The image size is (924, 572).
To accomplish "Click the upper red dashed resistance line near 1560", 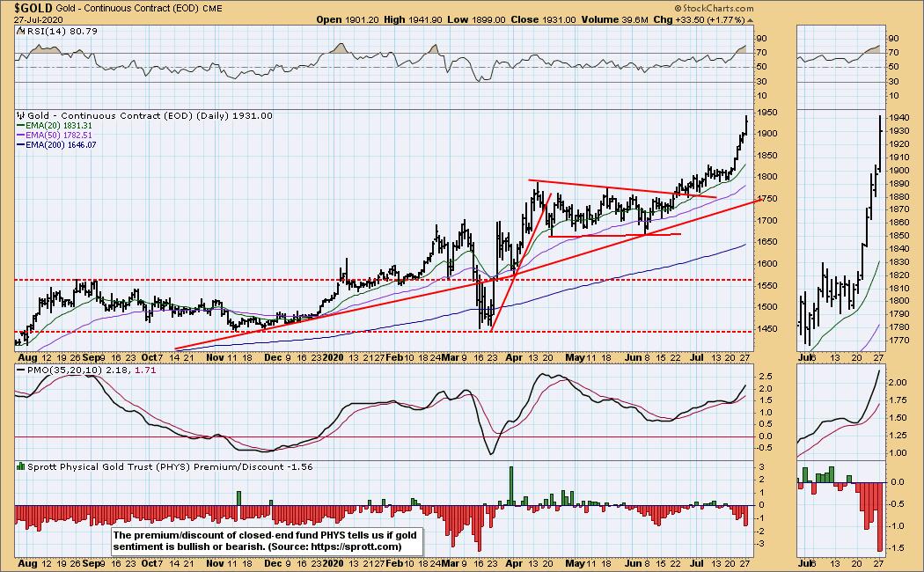I will [383, 281].
